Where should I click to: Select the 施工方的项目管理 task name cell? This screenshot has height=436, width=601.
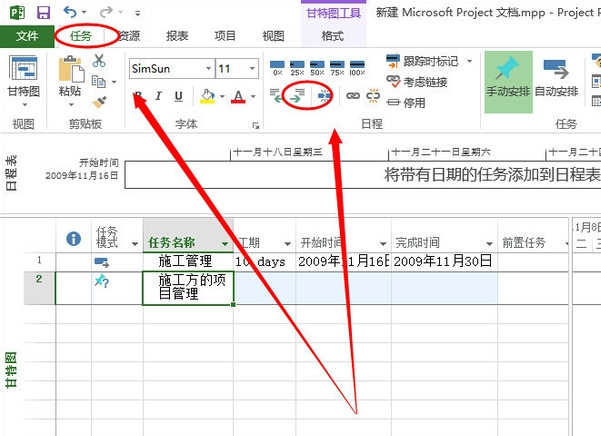click(188, 288)
